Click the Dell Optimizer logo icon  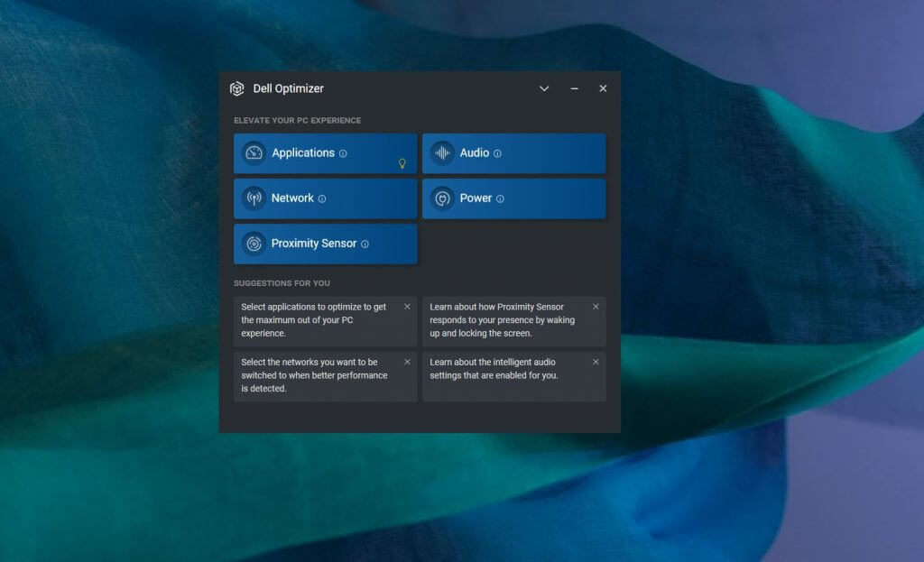tap(237, 88)
